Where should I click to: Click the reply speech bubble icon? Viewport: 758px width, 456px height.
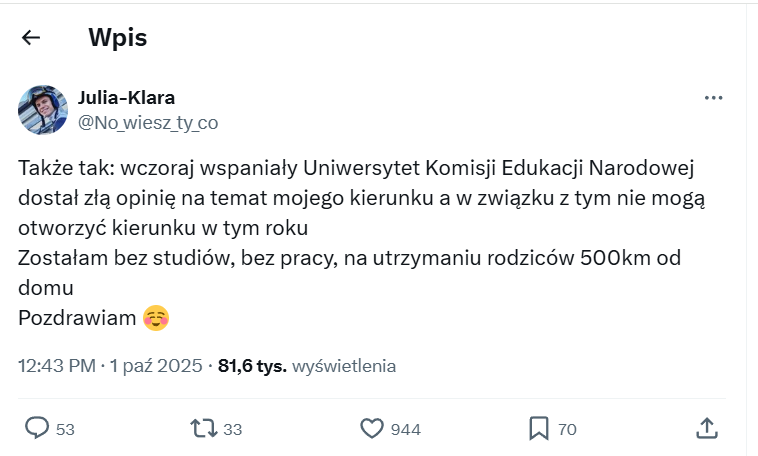pos(37,428)
